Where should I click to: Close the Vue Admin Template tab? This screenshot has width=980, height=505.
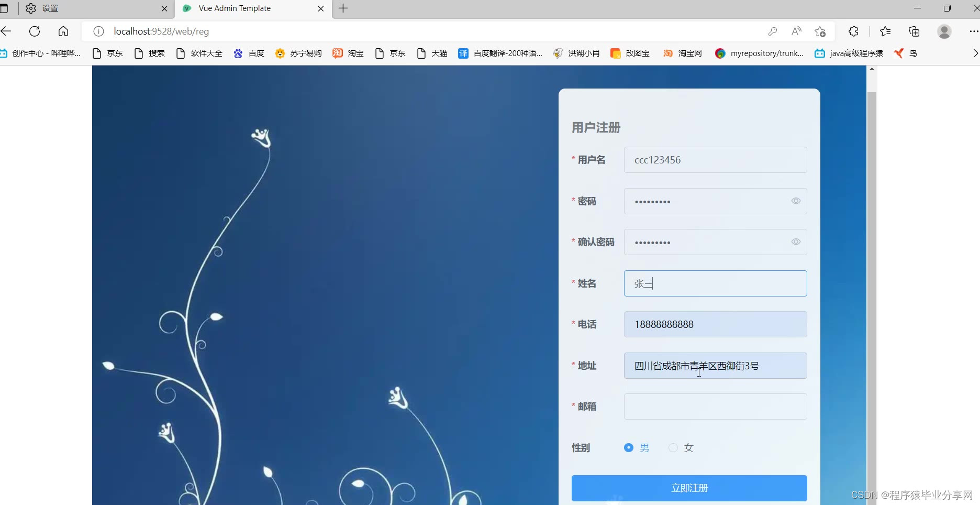pyautogui.click(x=321, y=9)
